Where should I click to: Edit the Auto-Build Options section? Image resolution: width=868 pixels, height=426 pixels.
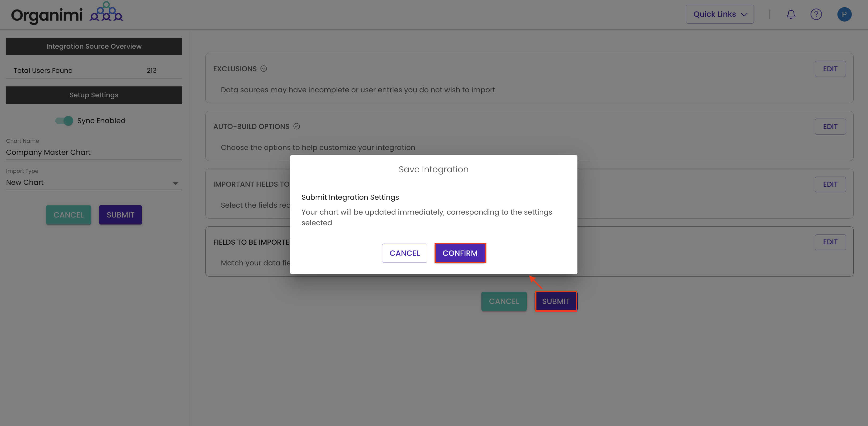tap(830, 127)
